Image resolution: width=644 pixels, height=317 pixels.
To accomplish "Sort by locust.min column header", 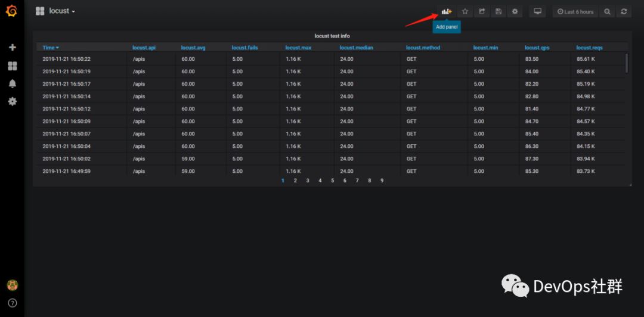I will point(485,48).
